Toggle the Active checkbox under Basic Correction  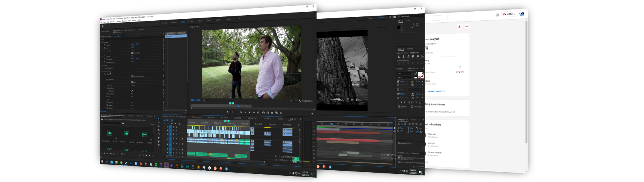[x=132, y=82]
